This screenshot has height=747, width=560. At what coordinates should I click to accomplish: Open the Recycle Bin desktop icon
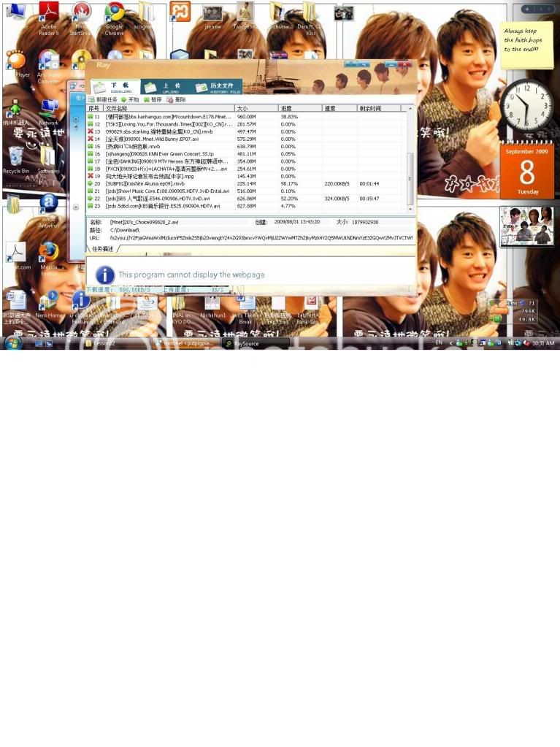(x=15, y=156)
